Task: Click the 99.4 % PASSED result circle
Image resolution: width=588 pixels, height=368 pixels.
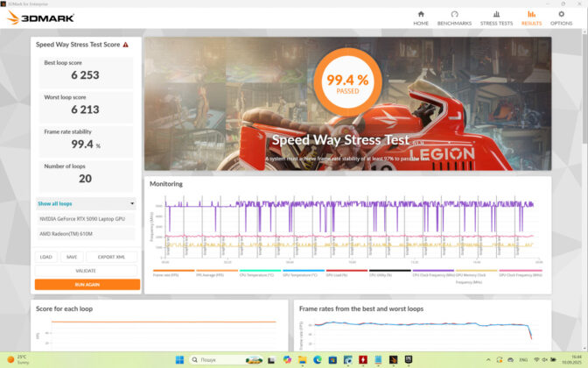Action: pyautogui.click(x=347, y=81)
